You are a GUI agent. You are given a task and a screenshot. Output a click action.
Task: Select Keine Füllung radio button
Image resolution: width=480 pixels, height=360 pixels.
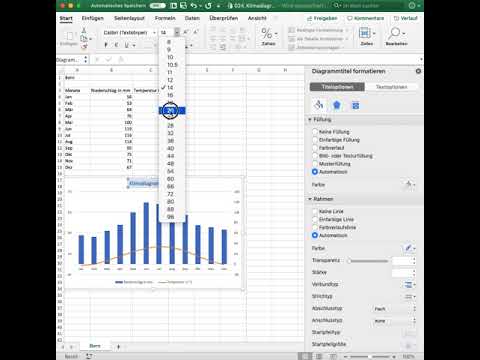coord(315,131)
